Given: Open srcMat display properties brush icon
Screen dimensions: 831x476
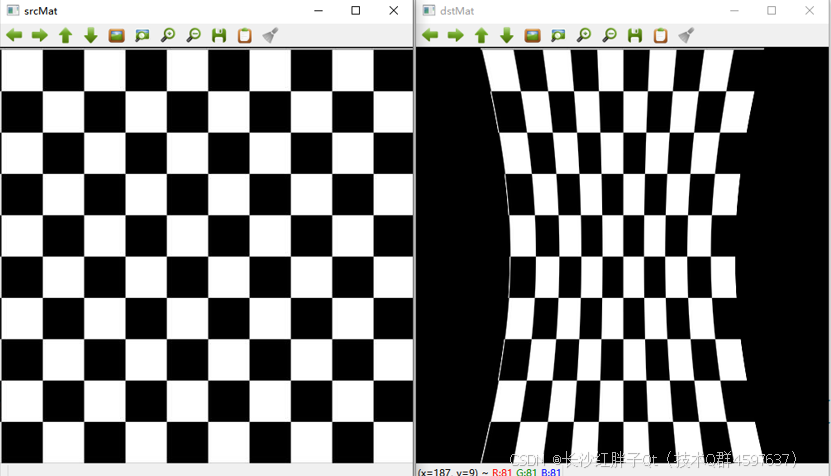Looking at the screenshot, I should 270,35.
